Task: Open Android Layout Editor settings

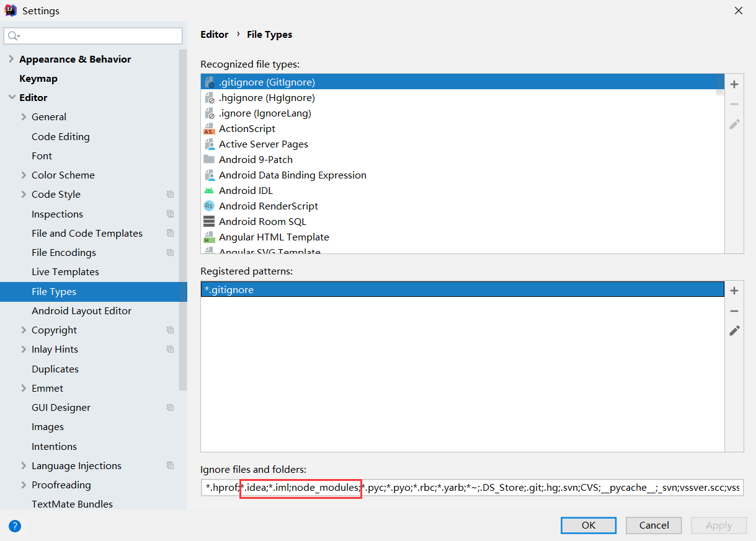Action: (81, 310)
